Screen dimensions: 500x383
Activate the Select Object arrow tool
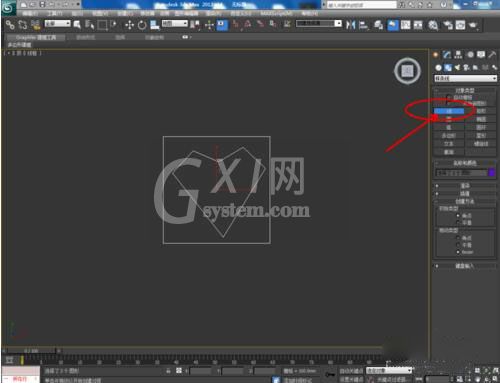coord(77,25)
